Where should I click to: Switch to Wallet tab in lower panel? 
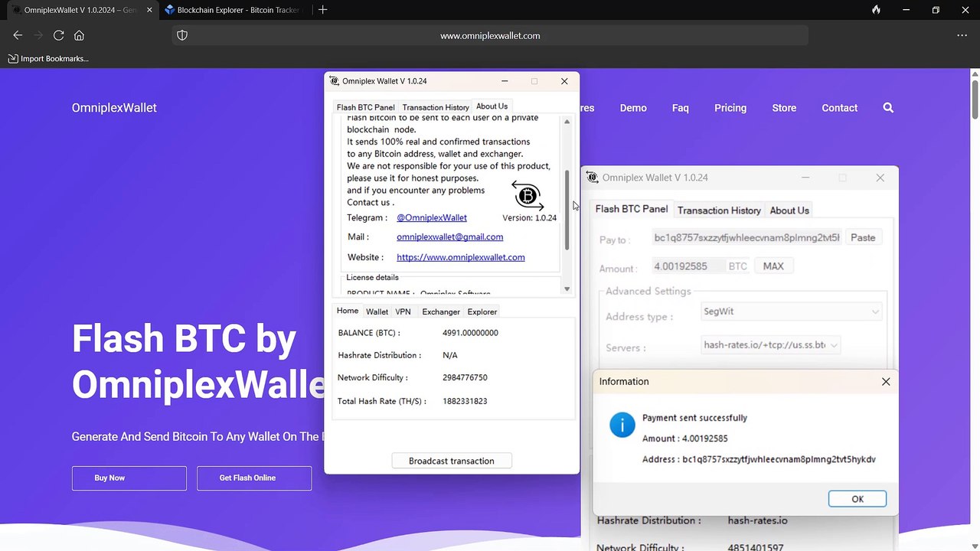(x=377, y=311)
